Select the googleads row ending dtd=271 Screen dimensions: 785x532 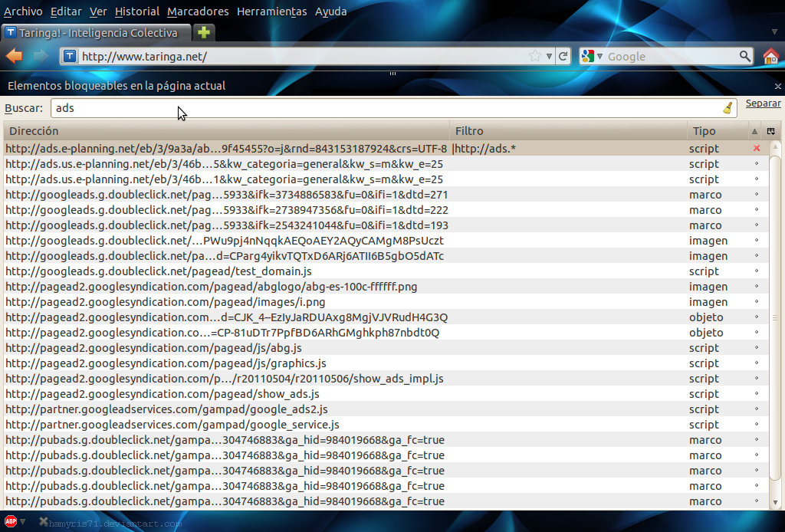click(x=386, y=195)
